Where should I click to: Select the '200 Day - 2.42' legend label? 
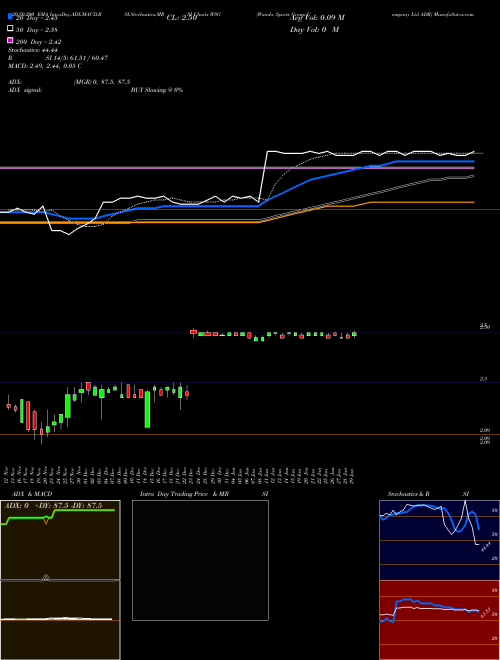[x=38, y=42]
